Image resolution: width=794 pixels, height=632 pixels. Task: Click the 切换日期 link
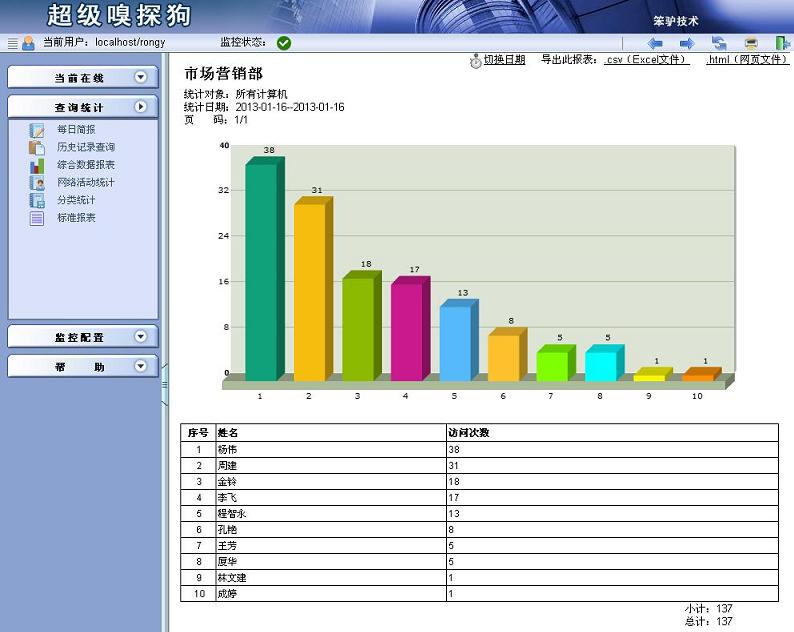point(504,60)
